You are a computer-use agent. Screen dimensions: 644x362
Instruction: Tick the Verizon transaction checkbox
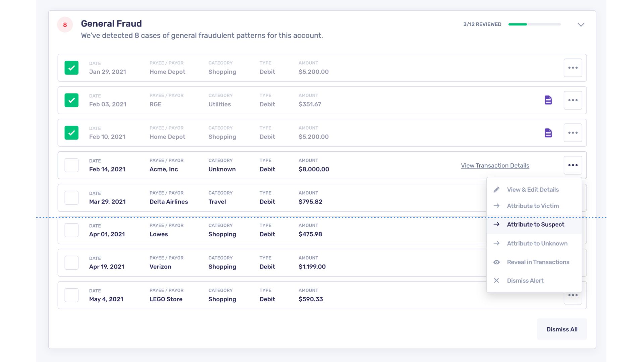point(71,263)
